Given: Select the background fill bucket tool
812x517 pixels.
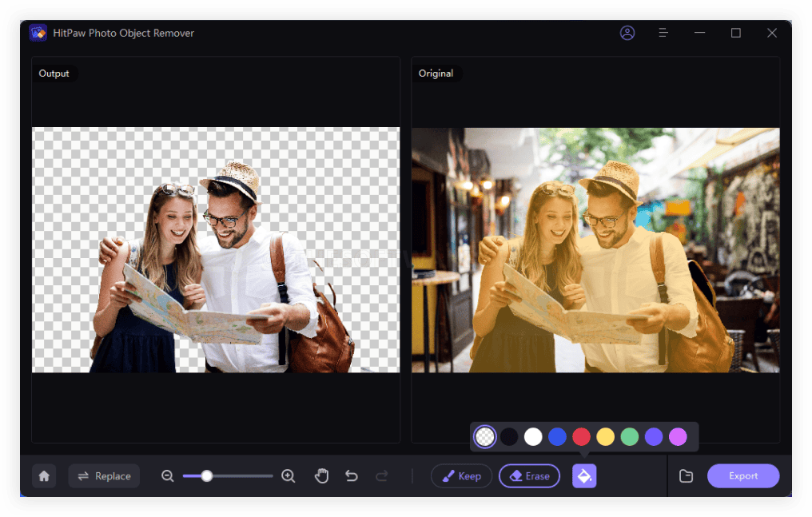Looking at the screenshot, I should tap(583, 475).
